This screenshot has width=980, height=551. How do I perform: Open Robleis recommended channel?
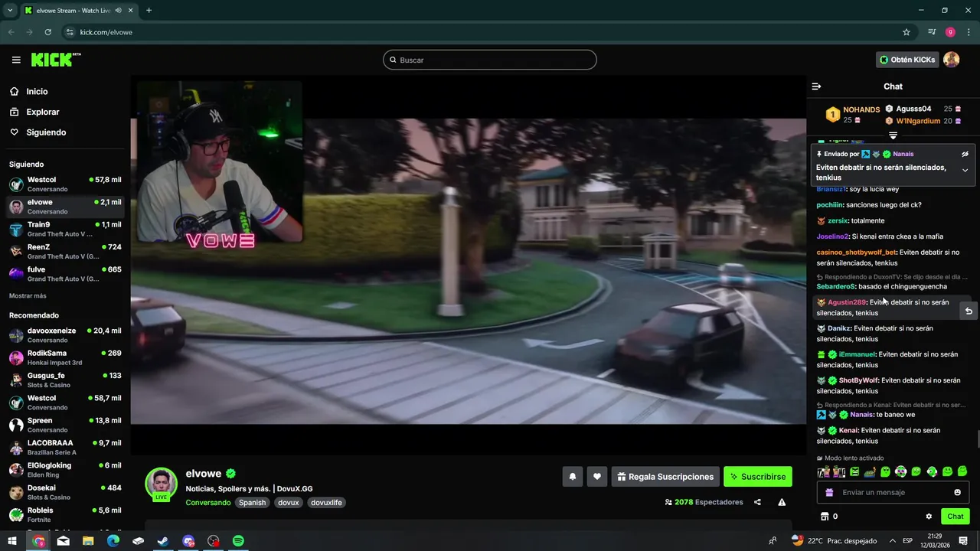coord(64,515)
